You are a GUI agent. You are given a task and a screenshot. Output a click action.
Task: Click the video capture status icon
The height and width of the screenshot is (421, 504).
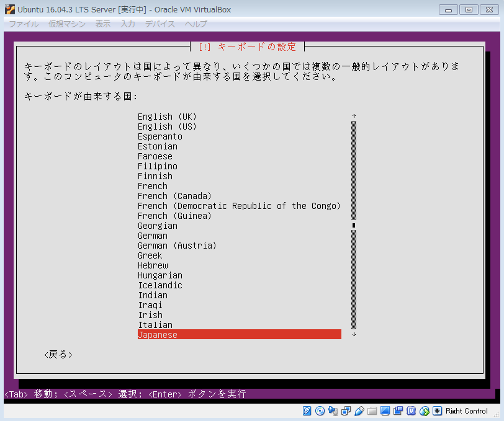[x=398, y=411]
